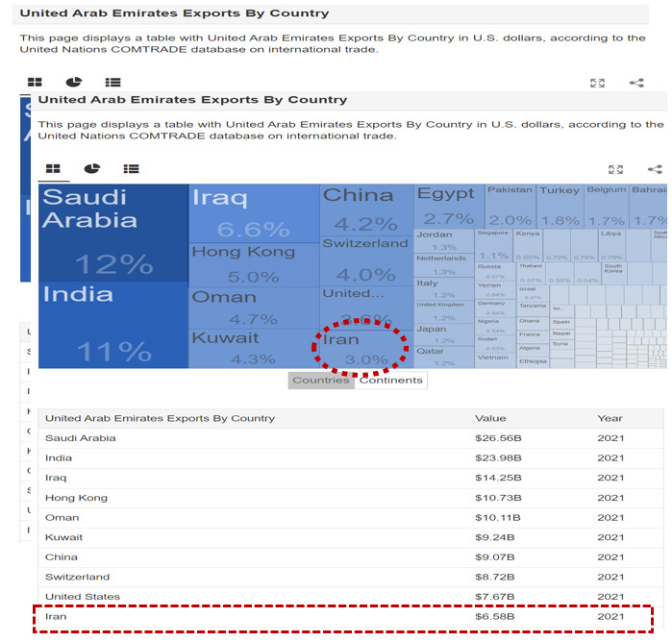Select the China 4.2% tile
The height and width of the screenshot is (642, 672).
(366, 210)
